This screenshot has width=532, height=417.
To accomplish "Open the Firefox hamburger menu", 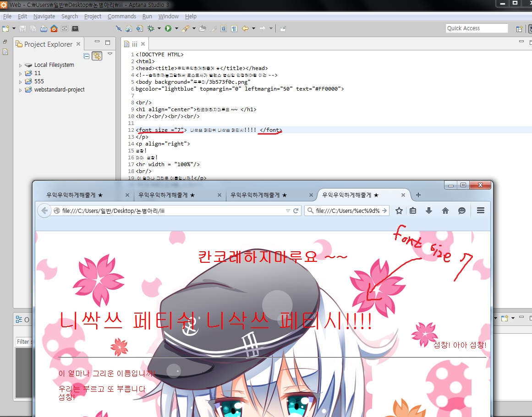I will [480, 211].
